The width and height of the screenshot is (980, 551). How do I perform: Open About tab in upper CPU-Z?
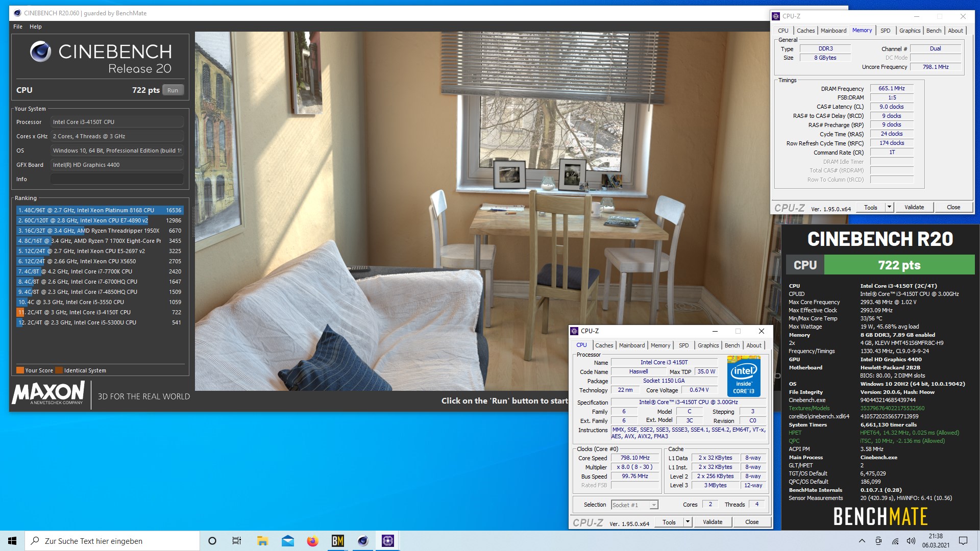(x=955, y=31)
